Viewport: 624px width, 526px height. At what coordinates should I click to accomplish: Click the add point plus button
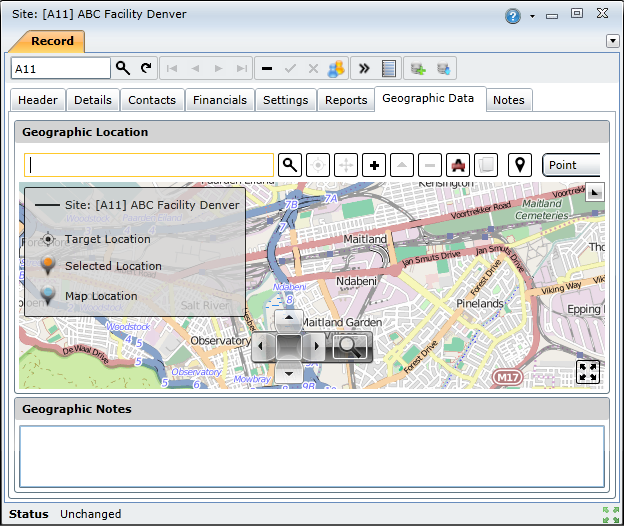pyautogui.click(x=374, y=165)
